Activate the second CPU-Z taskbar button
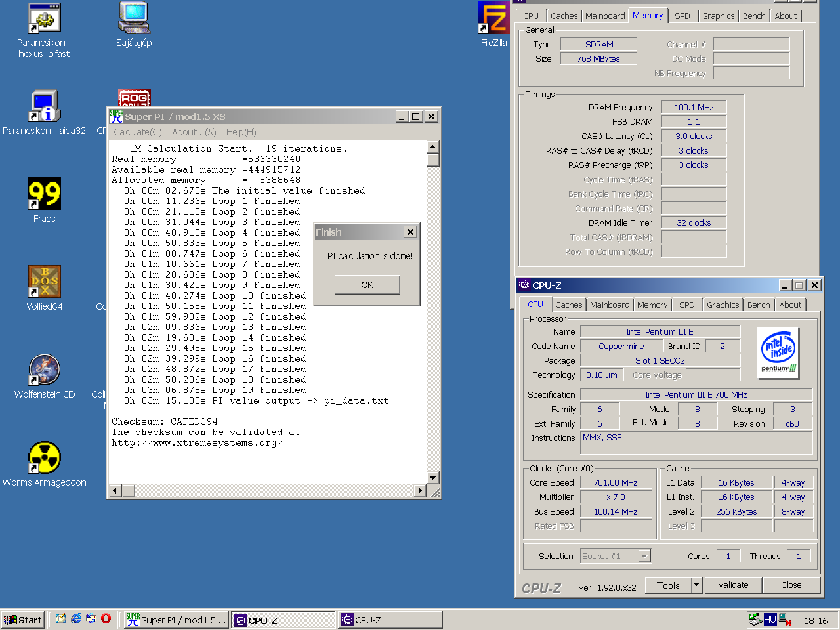The height and width of the screenshot is (630, 840). coord(390,619)
